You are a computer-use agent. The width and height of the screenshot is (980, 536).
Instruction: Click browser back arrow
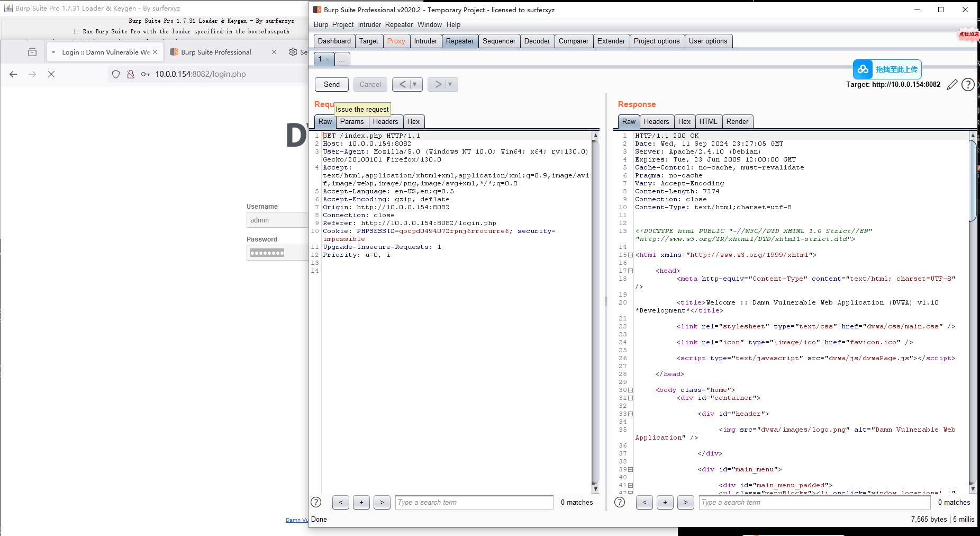pyautogui.click(x=13, y=74)
